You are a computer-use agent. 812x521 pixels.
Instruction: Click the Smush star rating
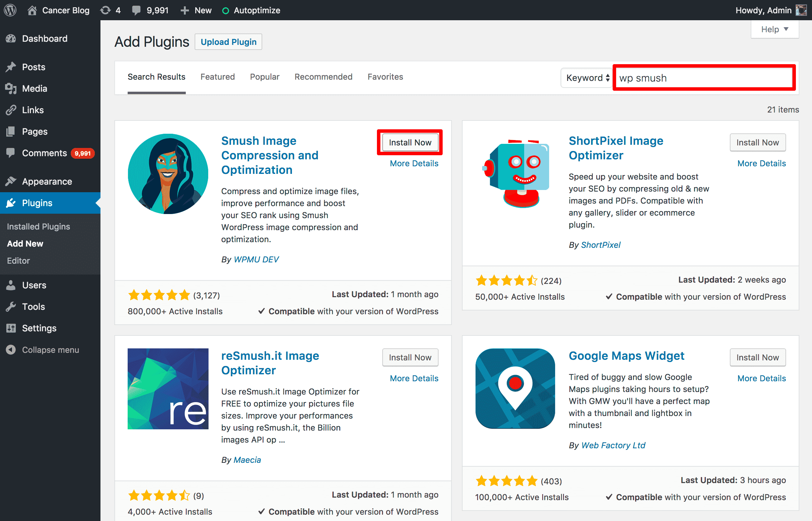[159, 295]
